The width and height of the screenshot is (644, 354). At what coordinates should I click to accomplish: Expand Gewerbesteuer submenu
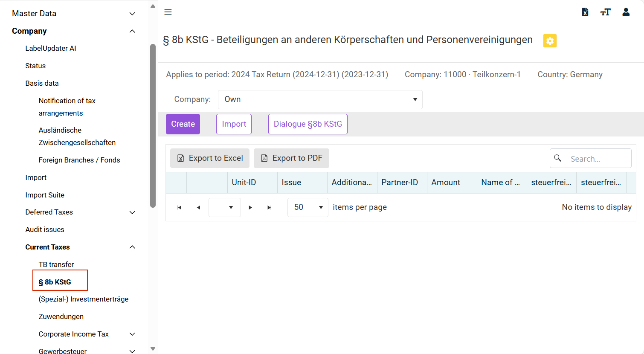(x=132, y=351)
